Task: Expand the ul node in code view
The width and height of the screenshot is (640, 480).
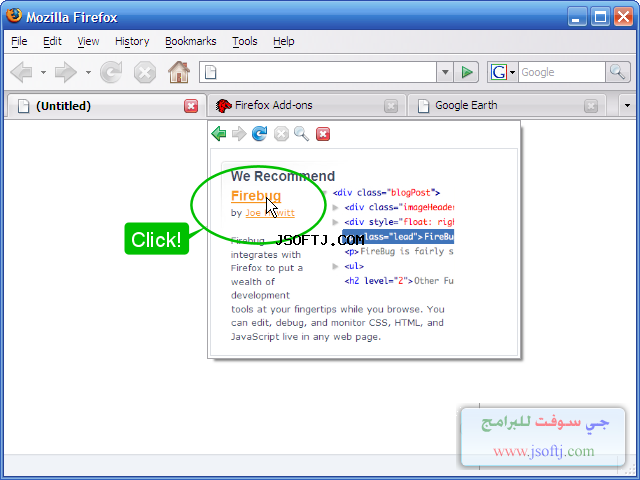Action: coord(336,266)
